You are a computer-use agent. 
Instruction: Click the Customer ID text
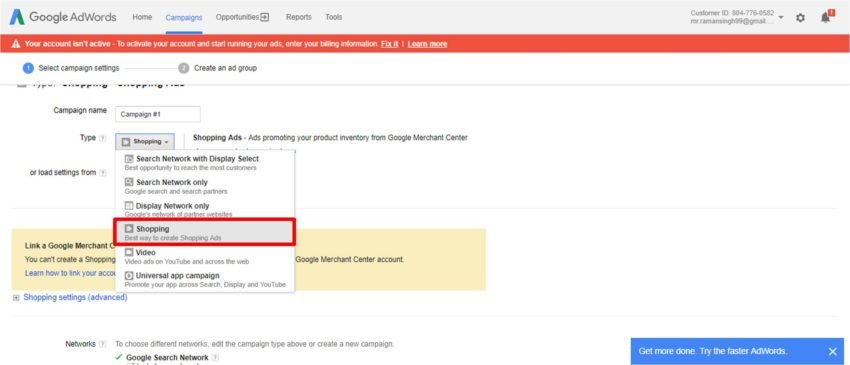(x=732, y=13)
